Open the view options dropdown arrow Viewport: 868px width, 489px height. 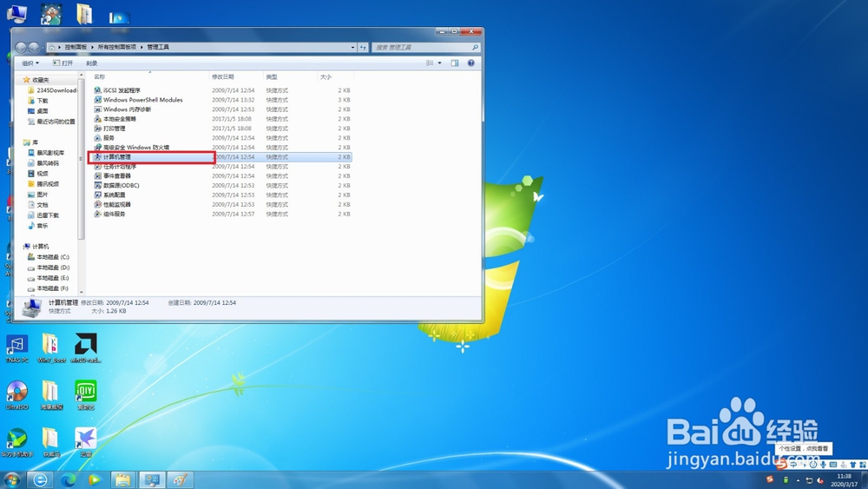pyautogui.click(x=439, y=63)
